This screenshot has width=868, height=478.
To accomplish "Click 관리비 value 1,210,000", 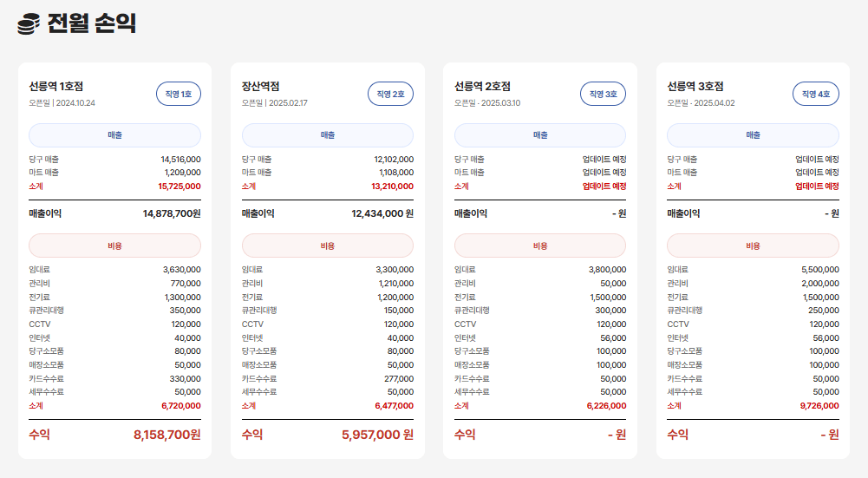I will (396, 284).
